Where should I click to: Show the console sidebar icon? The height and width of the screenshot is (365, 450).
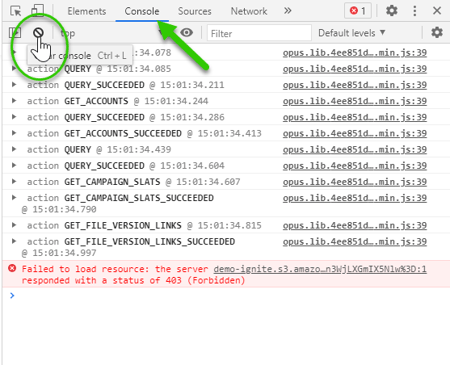[x=15, y=33]
